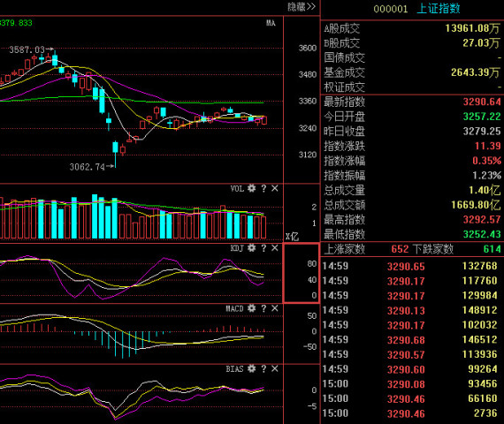The width and height of the screenshot is (504, 424).
Task: Collapse side panel with 隐藏>> button
Action: coord(302,7)
